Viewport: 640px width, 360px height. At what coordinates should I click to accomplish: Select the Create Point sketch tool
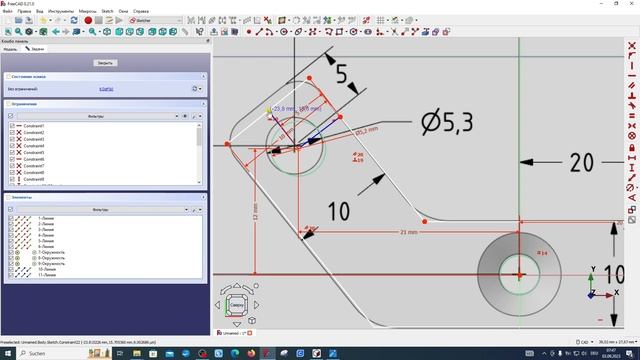(x=249, y=31)
